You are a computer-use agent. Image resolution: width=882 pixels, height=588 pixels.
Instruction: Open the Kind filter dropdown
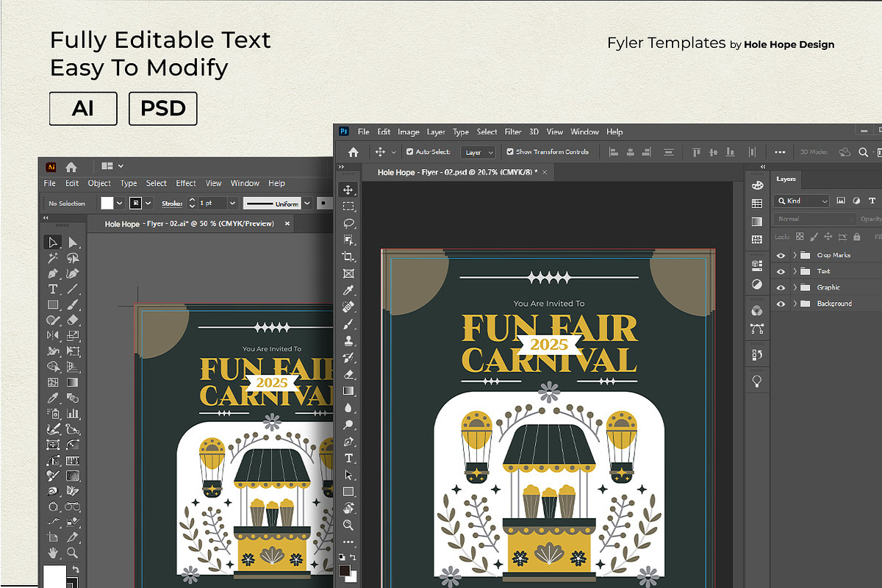pyautogui.click(x=803, y=201)
